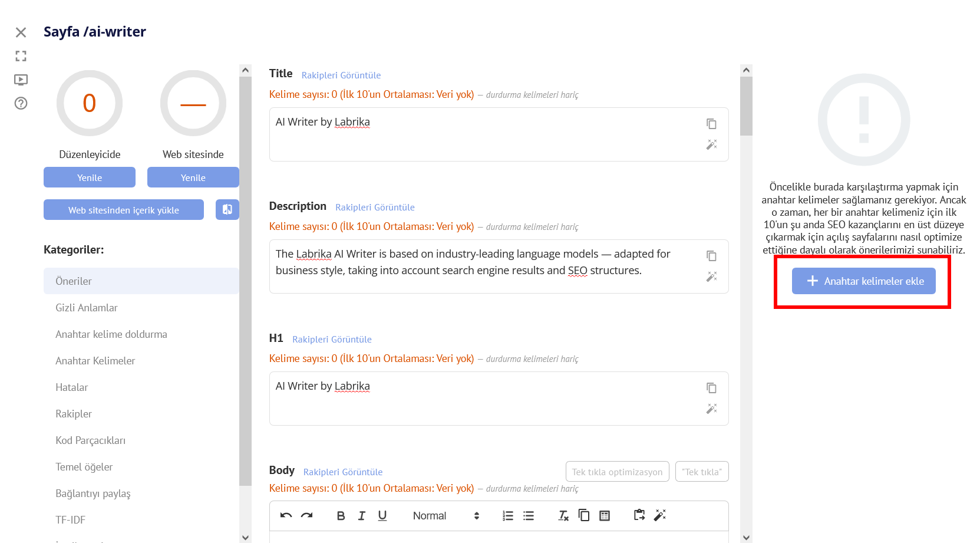The image size is (980, 543).
Task: Click the compare content icon button
Action: 227,209
